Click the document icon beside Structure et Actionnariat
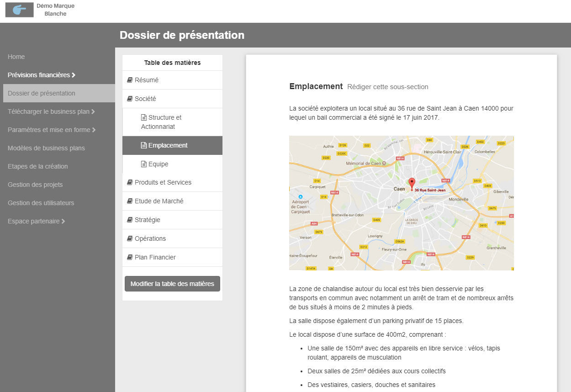 click(x=144, y=117)
